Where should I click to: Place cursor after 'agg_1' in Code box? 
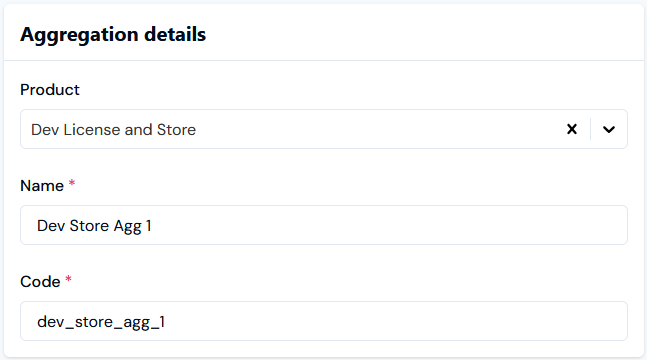tap(166, 322)
